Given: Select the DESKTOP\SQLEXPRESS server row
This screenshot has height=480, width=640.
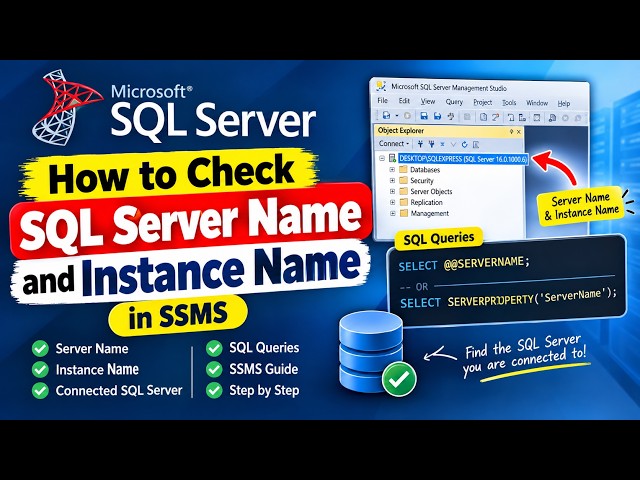Looking at the screenshot, I should 463,159.
